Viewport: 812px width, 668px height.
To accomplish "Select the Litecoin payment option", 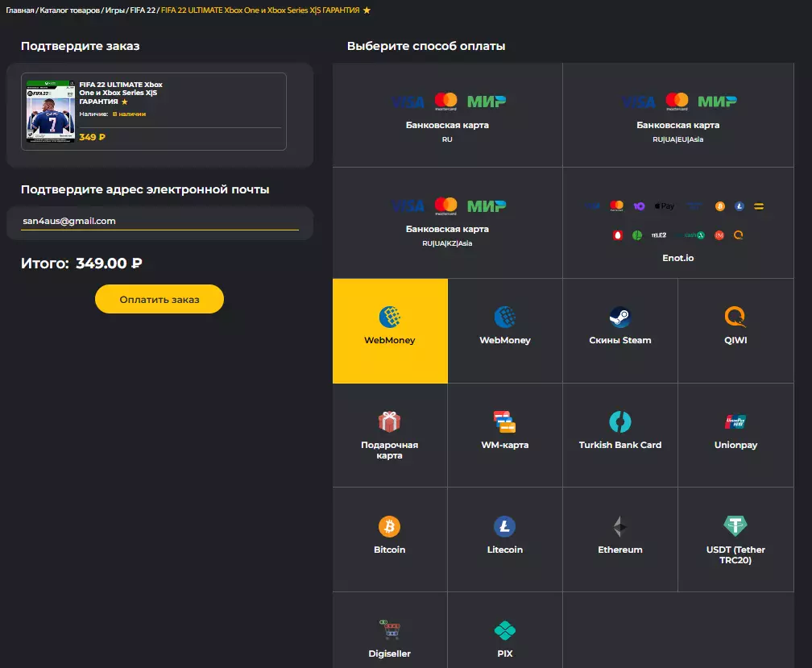I will (x=504, y=537).
